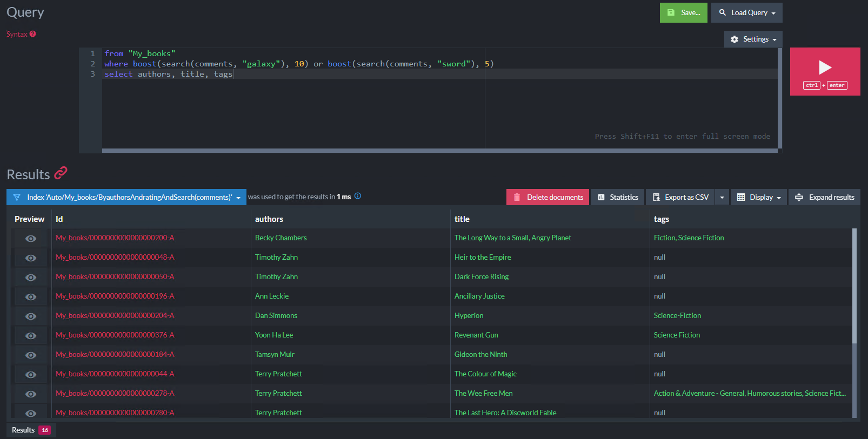The height and width of the screenshot is (439, 868).
Task: Click the Id column header
Action: (59, 219)
